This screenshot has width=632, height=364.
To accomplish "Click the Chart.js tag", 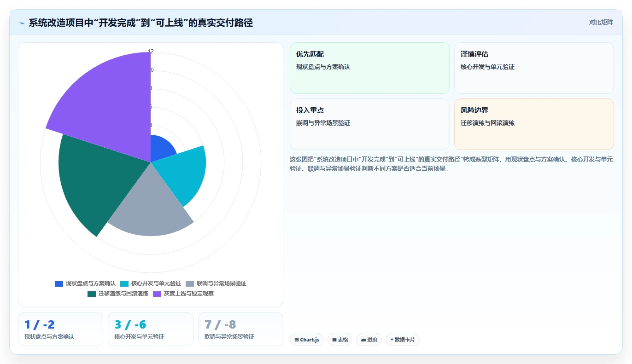I will (307, 340).
